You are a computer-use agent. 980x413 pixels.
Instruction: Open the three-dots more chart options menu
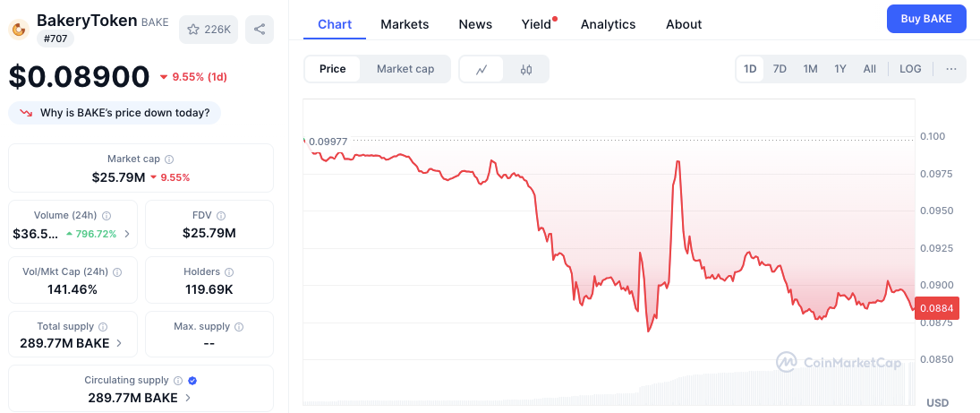coord(951,69)
